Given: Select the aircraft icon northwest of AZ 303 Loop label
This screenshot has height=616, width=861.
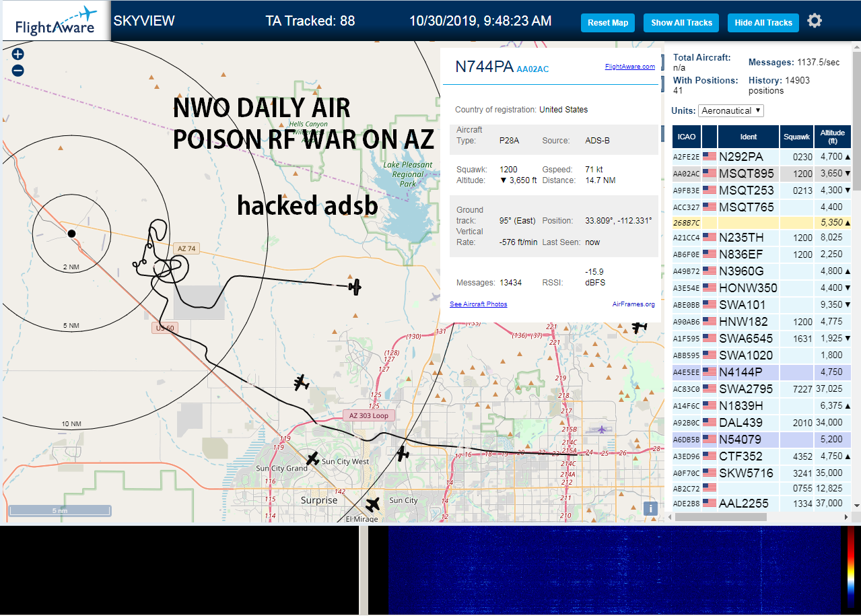Looking at the screenshot, I should [301, 383].
